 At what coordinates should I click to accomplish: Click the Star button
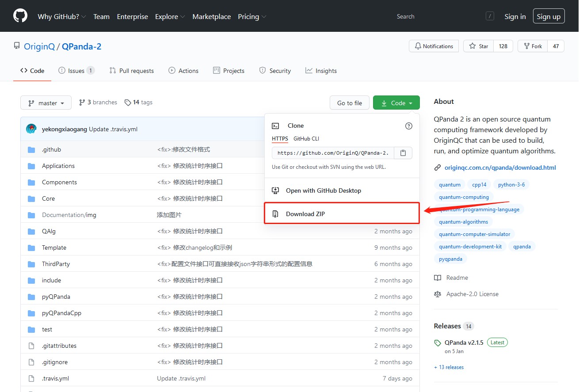point(478,46)
